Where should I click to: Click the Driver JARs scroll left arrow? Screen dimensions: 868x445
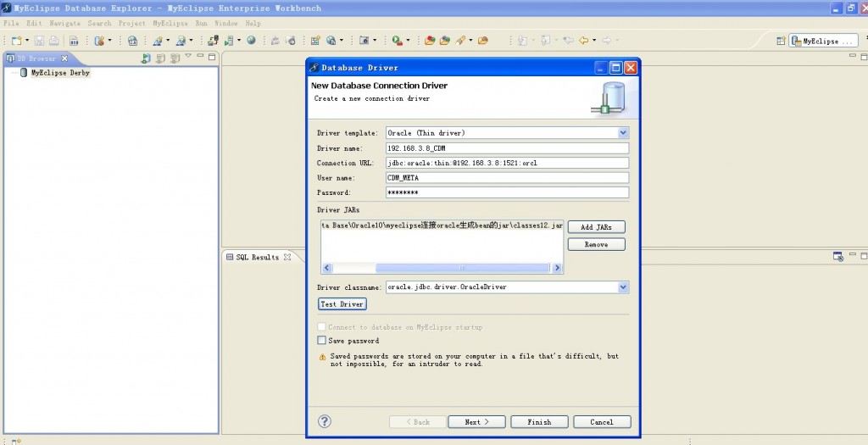click(x=326, y=268)
